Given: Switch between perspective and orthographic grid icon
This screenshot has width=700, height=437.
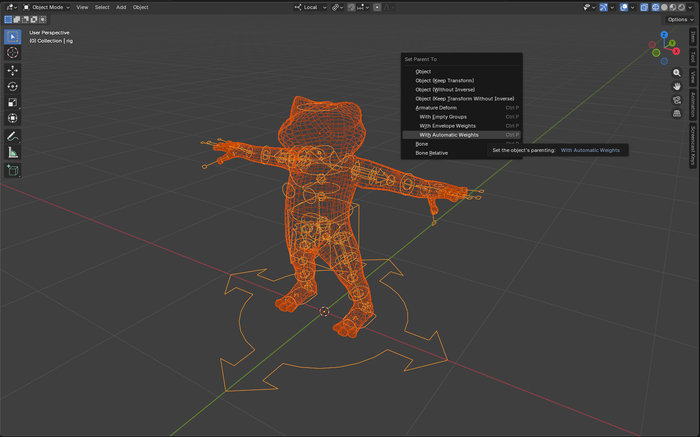Looking at the screenshot, I should tap(677, 113).
